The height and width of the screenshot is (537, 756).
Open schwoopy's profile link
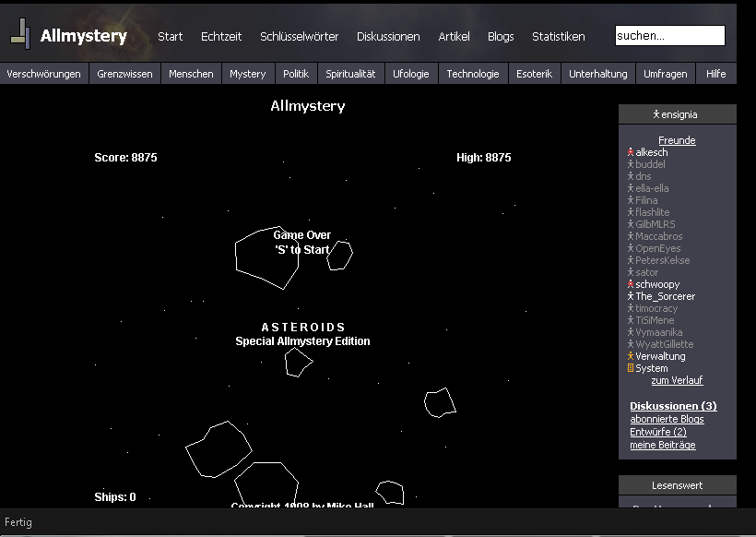(x=657, y=285)
